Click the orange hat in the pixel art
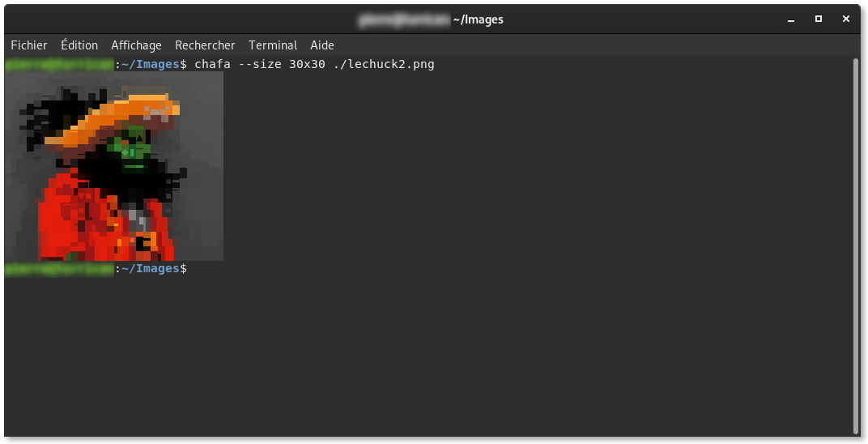Image resolution: width=868 pixels, height=444 pixels. pyautogui.click(x=121, y=113)
